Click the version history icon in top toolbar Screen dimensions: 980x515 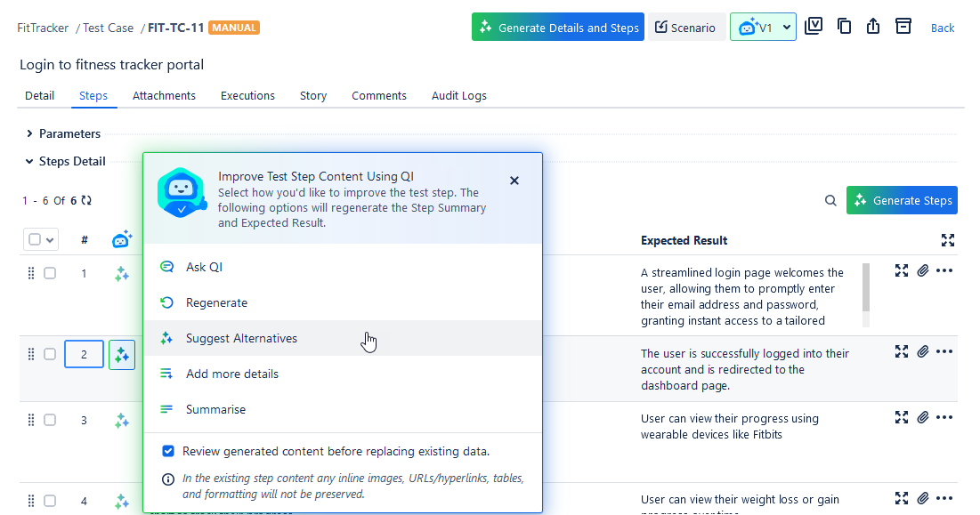pos(813,27)
